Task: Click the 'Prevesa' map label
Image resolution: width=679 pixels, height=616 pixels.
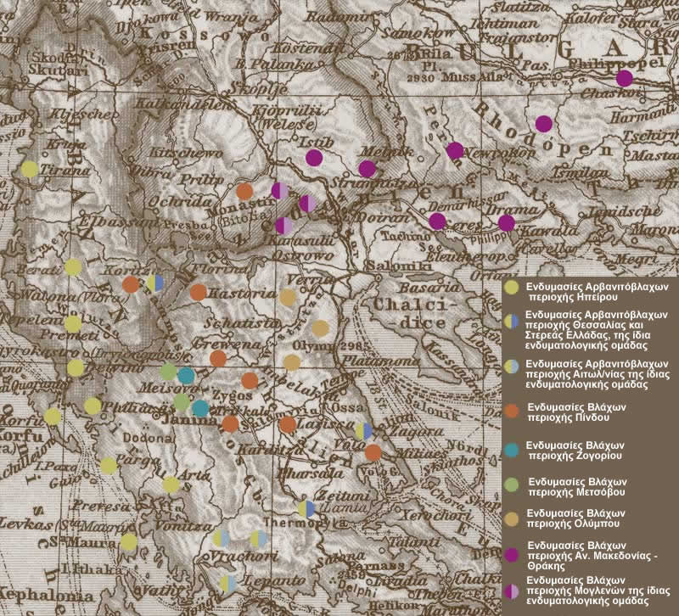Action: point(102,506)
